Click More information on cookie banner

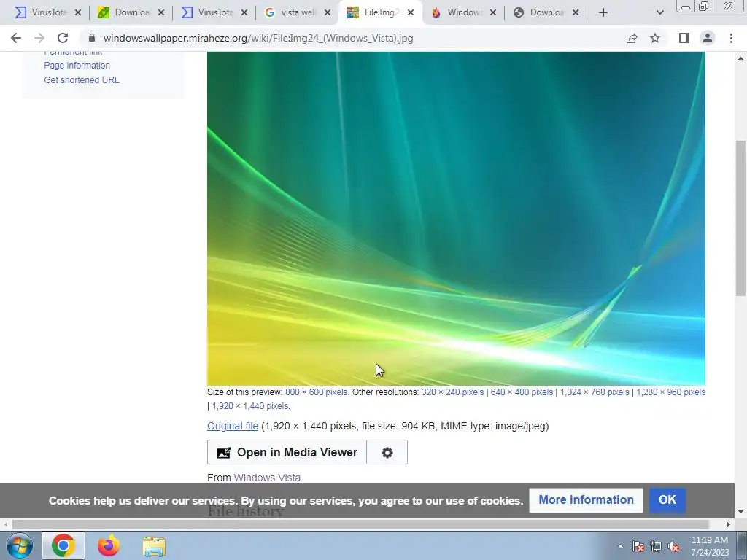586,500
